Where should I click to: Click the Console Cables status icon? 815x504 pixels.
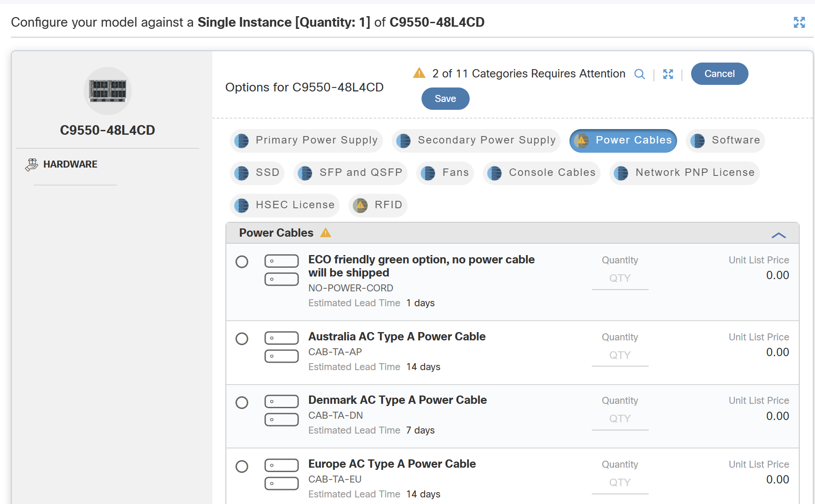point(495,173)
